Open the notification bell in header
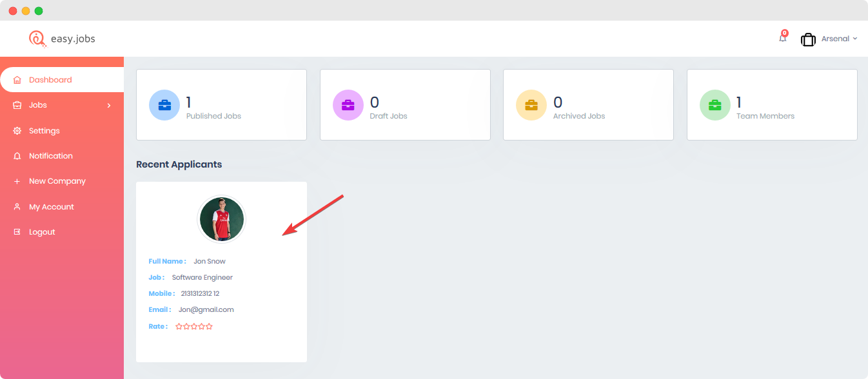 tap(782, 39)
